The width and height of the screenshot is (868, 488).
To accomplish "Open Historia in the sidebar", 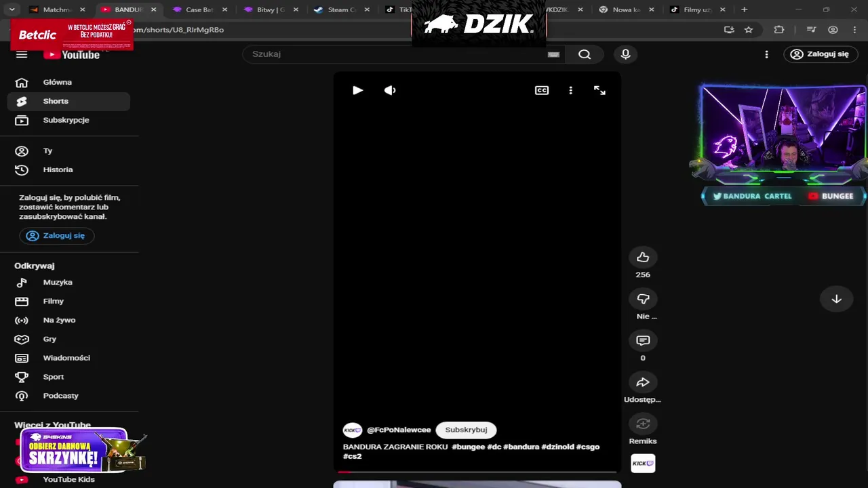I will click(x=68, y=169).
